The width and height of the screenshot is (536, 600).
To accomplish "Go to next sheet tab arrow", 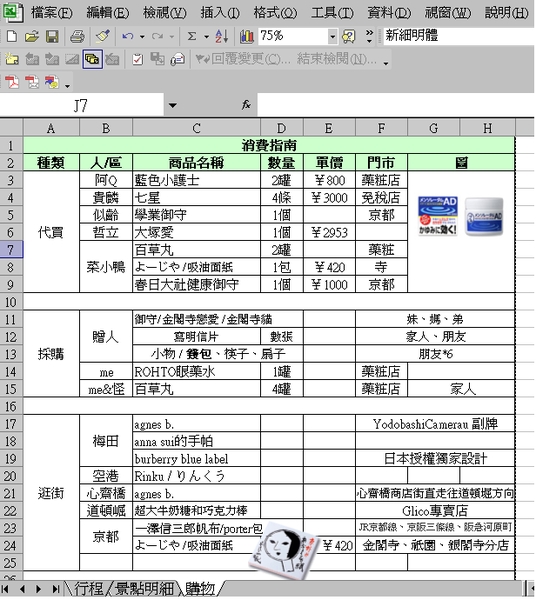I will click(39, 589).
